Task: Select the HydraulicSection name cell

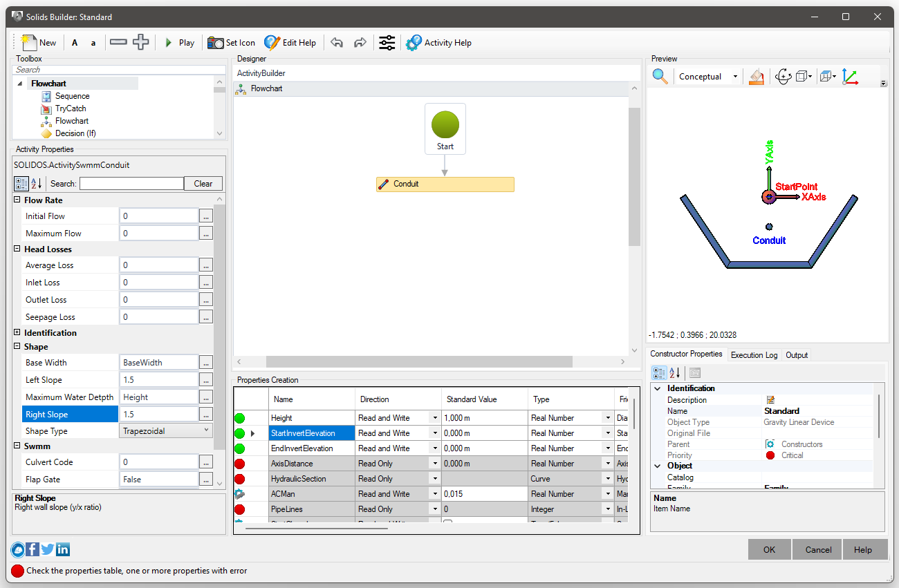Action: [x=312, y=479]
